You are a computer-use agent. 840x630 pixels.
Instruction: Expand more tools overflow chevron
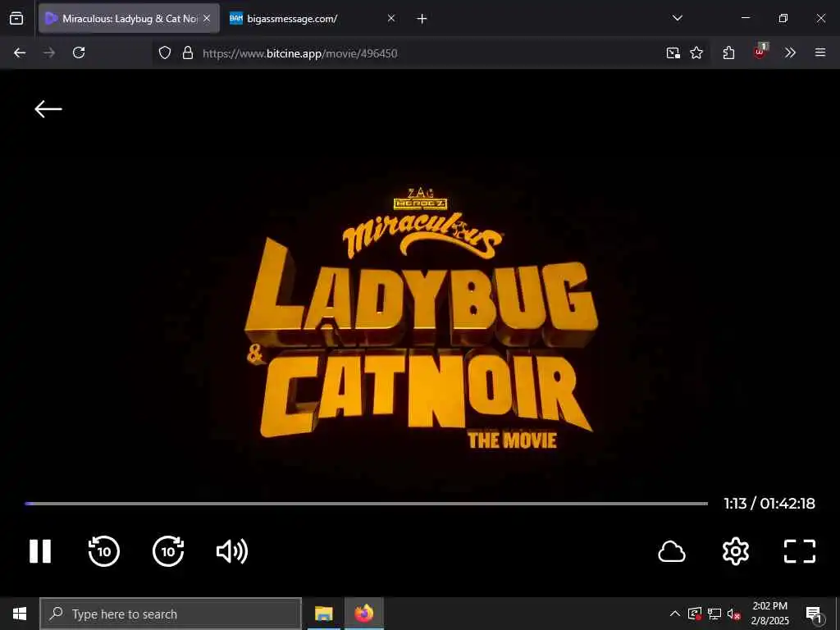[x=790, y=52]
